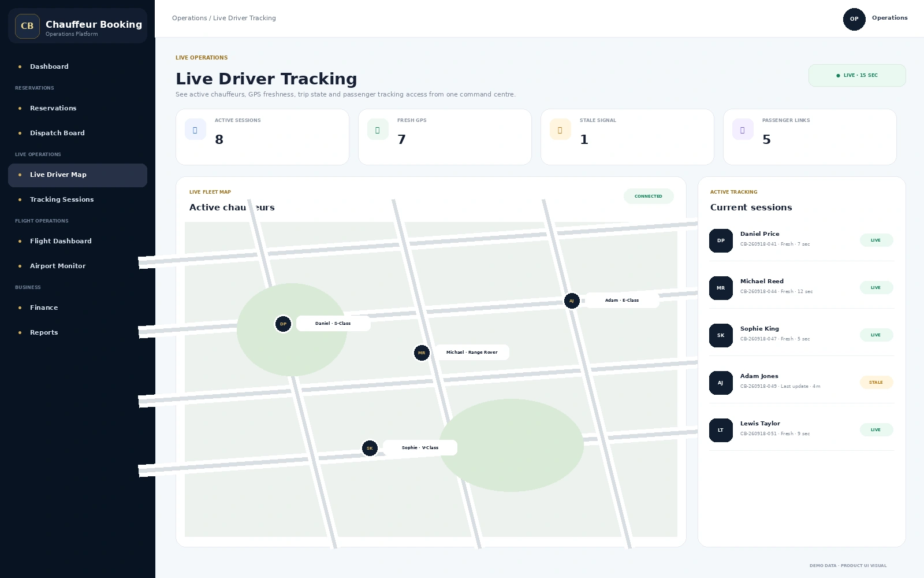This screenshot has height=578, width=924.
Task: Open Adam Jones's AJ session avatar
Action: click(x=721, y=383)
